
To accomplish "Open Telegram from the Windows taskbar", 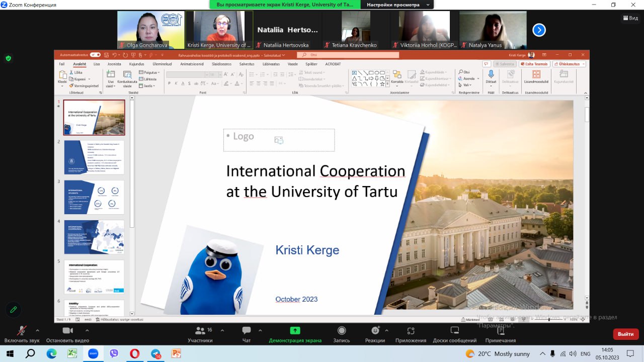I will (x=155, y=353).
